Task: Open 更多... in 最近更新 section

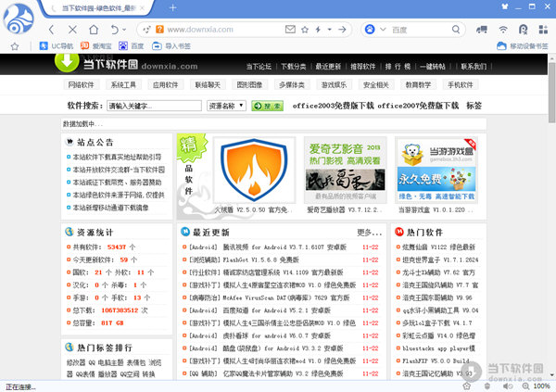Action: click(369, 233)
